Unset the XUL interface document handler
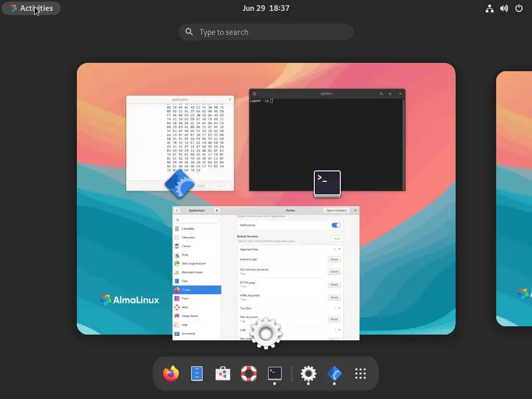This screenshot has height=399, width=532. pyautogui.click(x=334, y=272)
